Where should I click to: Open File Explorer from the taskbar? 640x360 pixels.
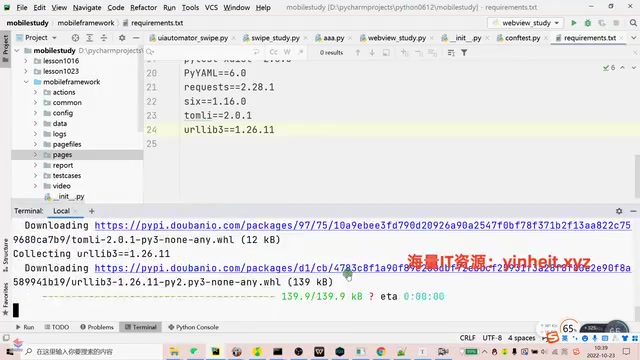click(174, 351)
